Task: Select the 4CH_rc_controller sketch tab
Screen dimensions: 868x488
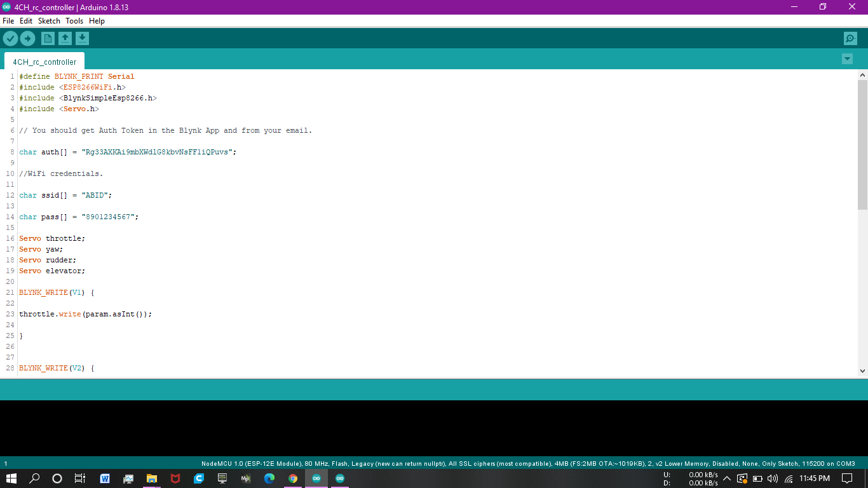Action: tap(44, 62)
